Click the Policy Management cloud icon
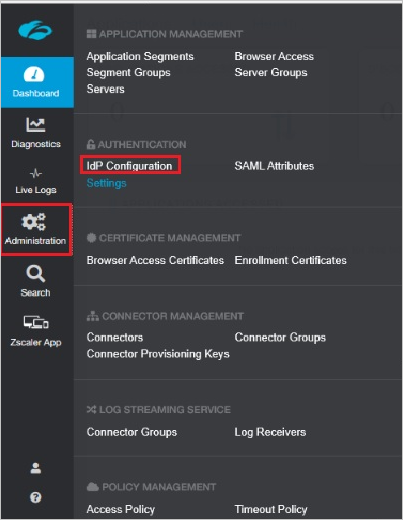Image resolution: width=403 pixels, height=520 pixels. 93,487
